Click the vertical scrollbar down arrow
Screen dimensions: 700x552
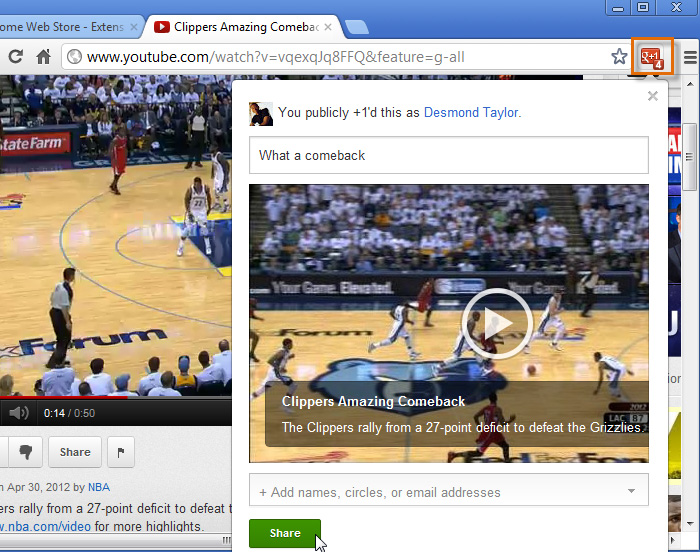click(690, 523)
